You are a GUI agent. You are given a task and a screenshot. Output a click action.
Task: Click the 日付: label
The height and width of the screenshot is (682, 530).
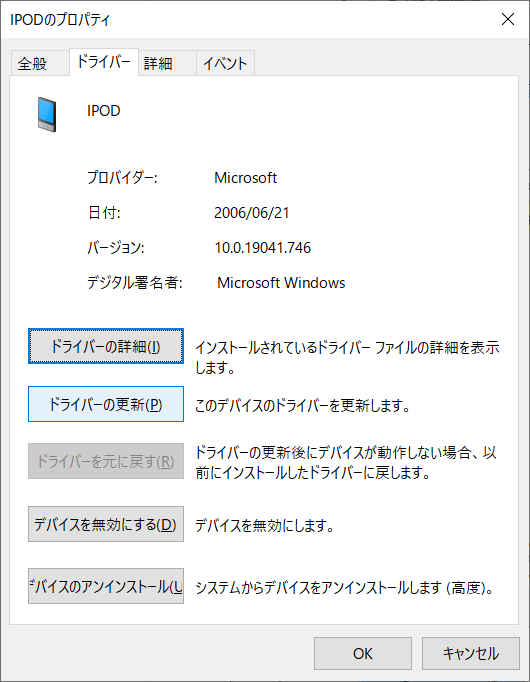click(x=104, y=213)
